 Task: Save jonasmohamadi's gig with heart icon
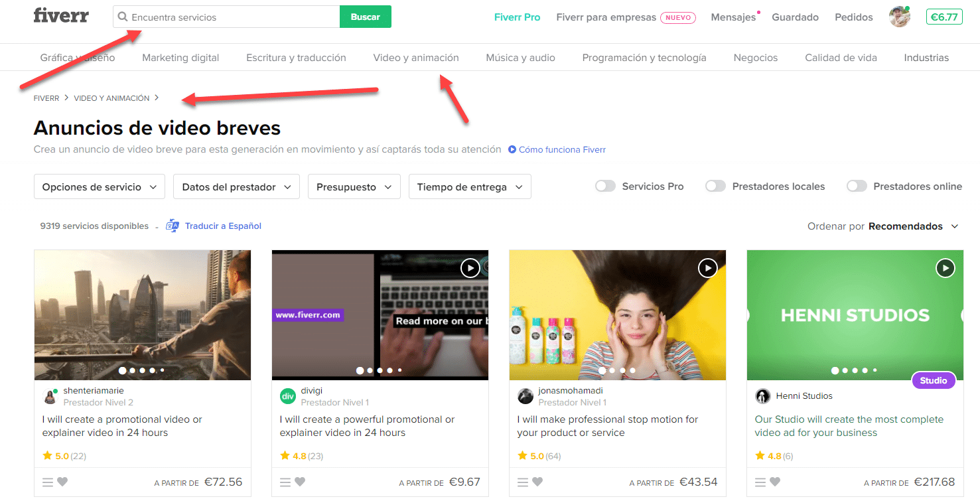537,482
